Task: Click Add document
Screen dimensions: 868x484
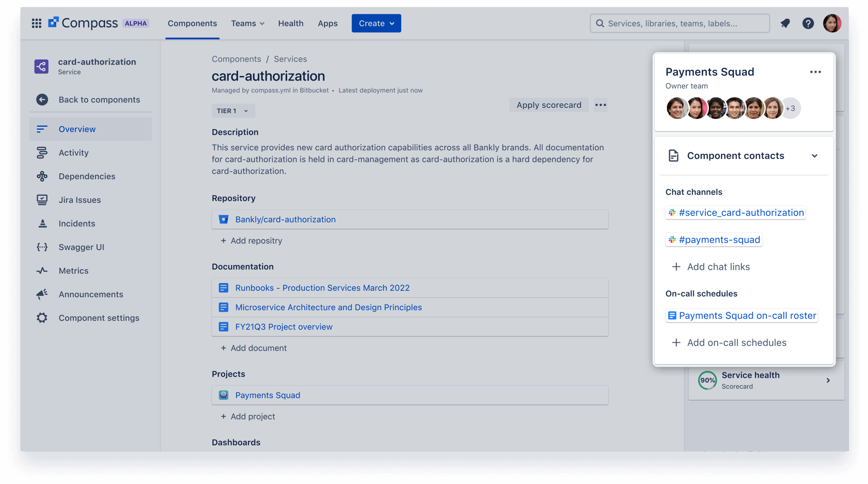Action: 253,348
